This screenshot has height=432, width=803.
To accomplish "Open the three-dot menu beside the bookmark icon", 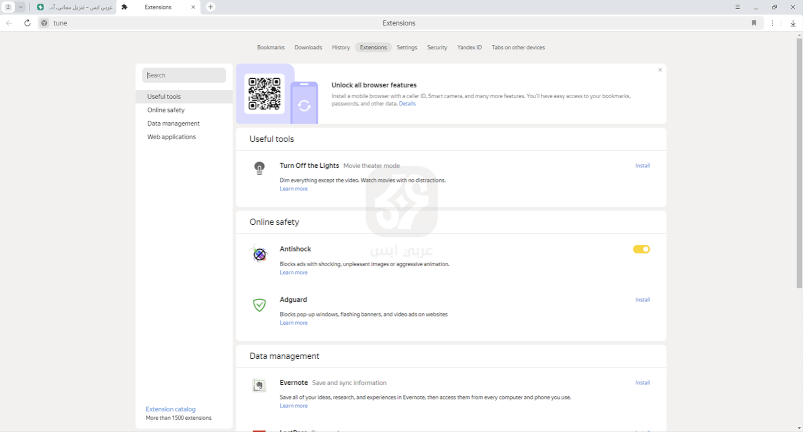I will [772, 23].
